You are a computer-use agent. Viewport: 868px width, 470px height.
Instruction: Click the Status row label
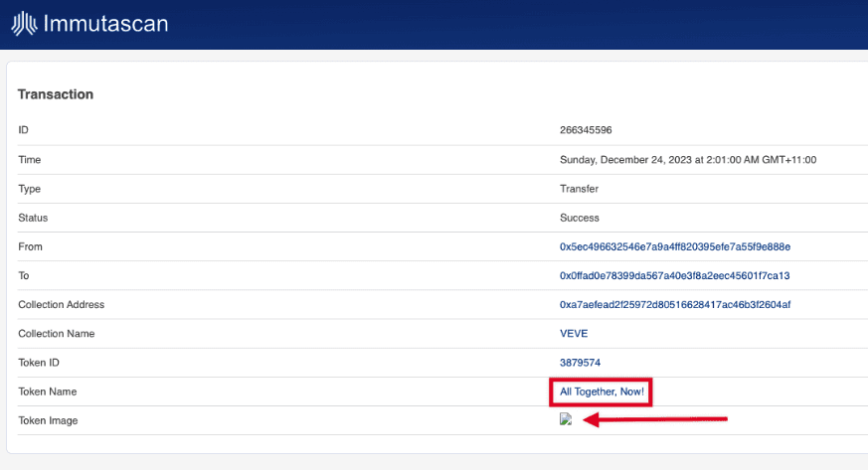pos(33,218)
